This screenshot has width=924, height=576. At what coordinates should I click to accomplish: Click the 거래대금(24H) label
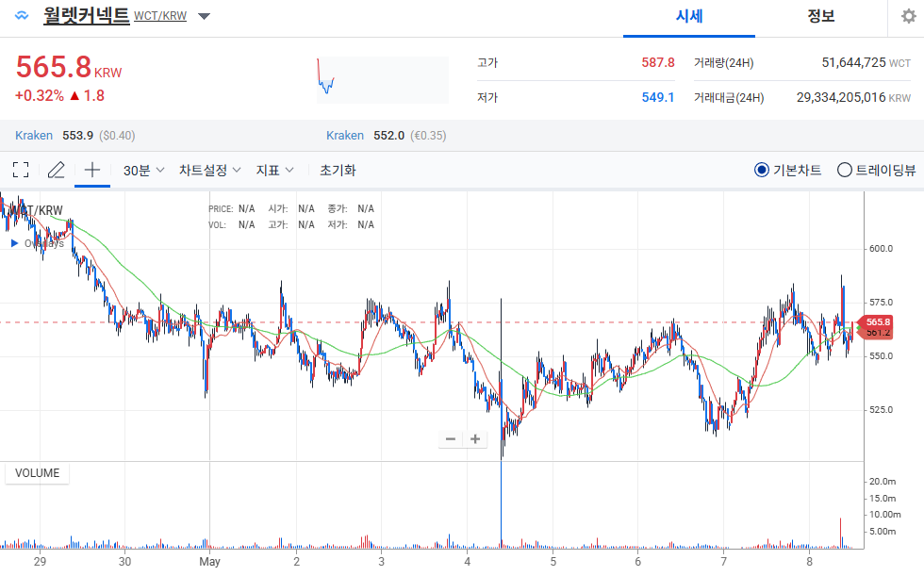click(x=729, y=97)
